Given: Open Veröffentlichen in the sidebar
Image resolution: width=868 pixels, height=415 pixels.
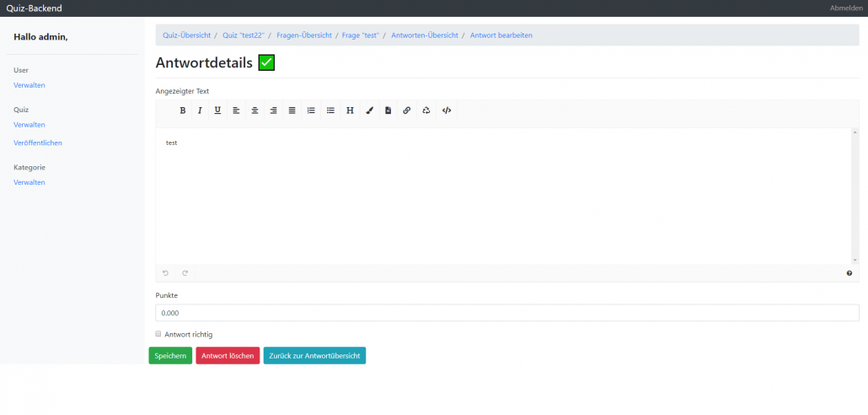Looking at the screenshot, I should [x=38, y=143].
